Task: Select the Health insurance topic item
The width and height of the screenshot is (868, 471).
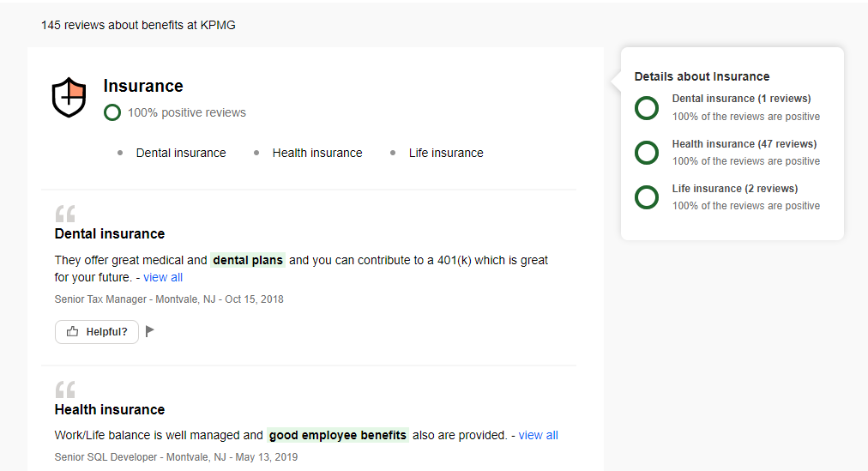Action: (317, 153)
